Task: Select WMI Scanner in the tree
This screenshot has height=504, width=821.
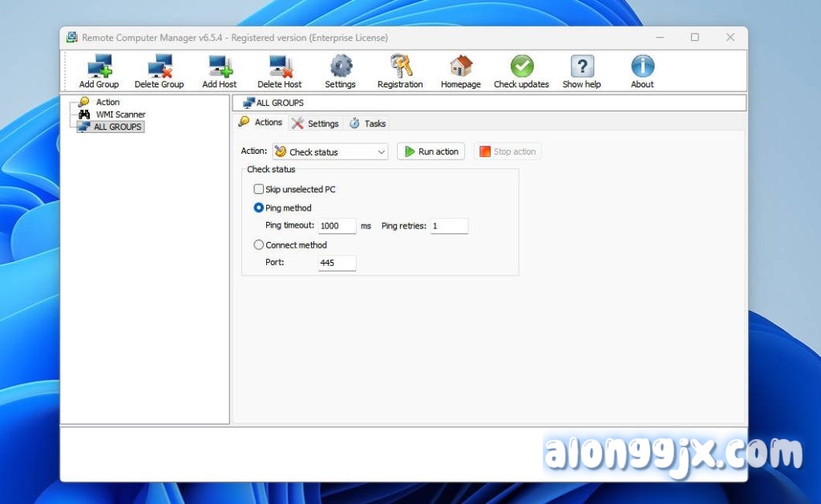Action: [x=120, y=115]
